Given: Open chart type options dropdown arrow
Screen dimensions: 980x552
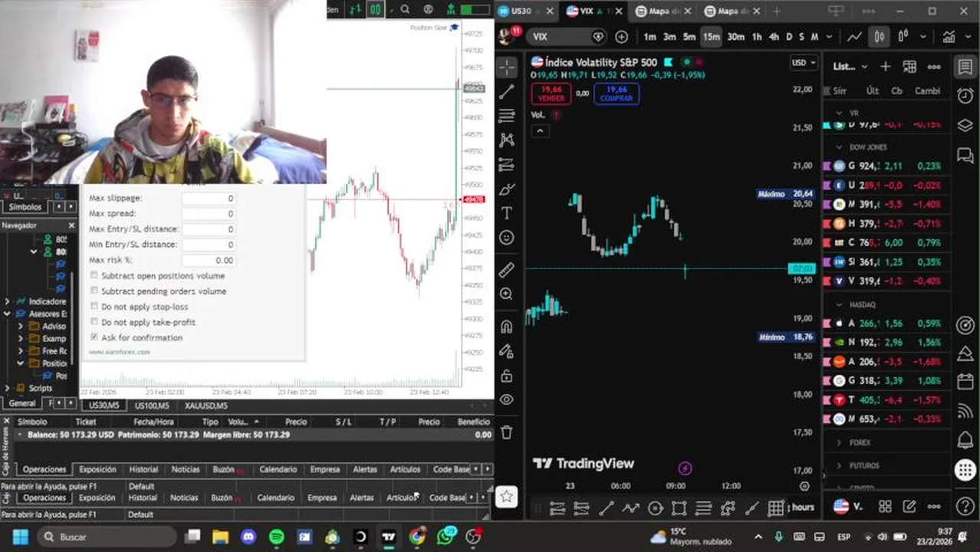Looking at the screenshot, I should [923, 37].
